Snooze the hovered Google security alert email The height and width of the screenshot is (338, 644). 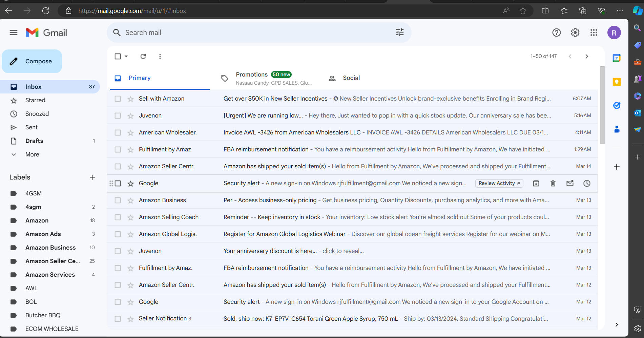587,183
